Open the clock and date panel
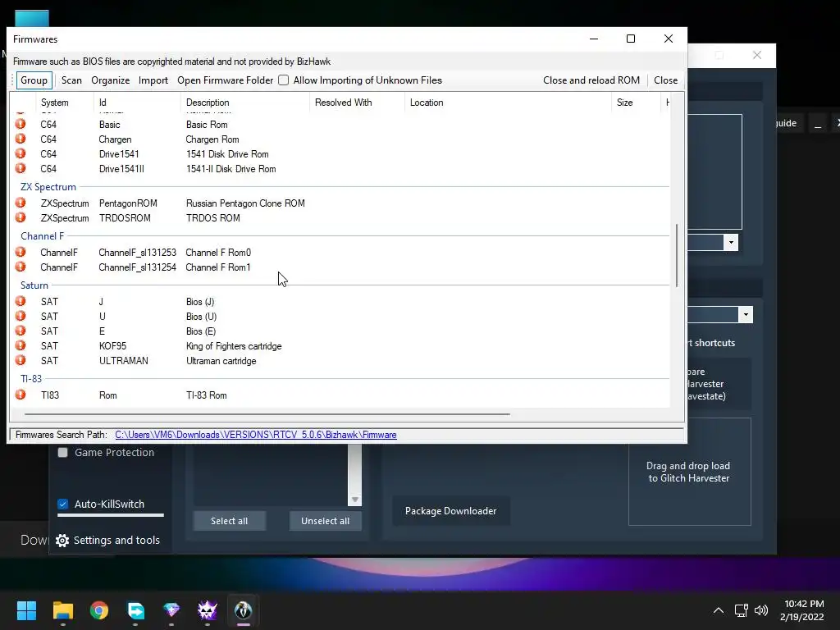 point(802,610)
